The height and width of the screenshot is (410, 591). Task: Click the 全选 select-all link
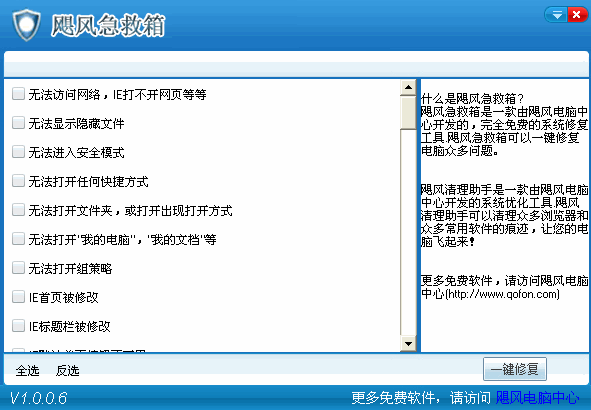tap(28, 370)
